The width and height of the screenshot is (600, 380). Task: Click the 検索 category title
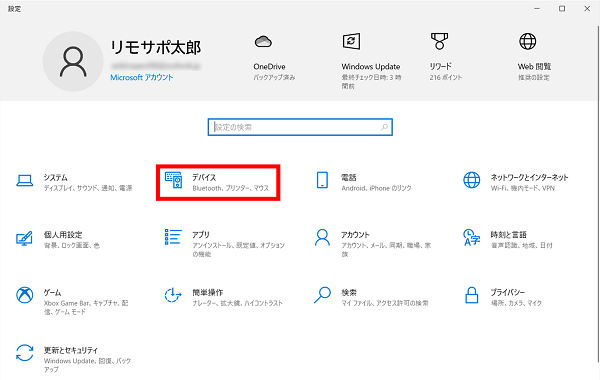tap(349, 292)
